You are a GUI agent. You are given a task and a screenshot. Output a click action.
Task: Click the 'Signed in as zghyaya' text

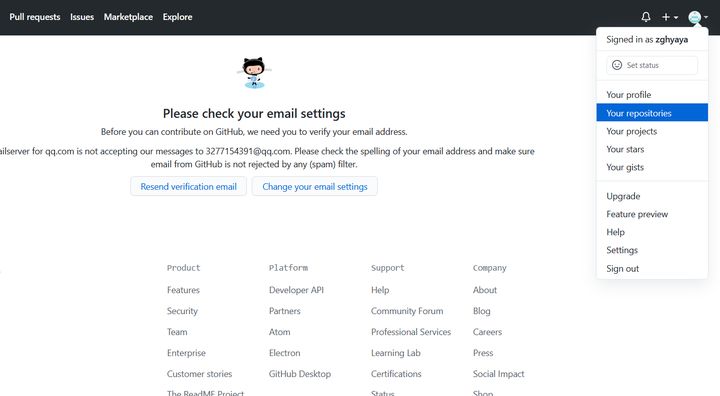[x=647, y=40]
